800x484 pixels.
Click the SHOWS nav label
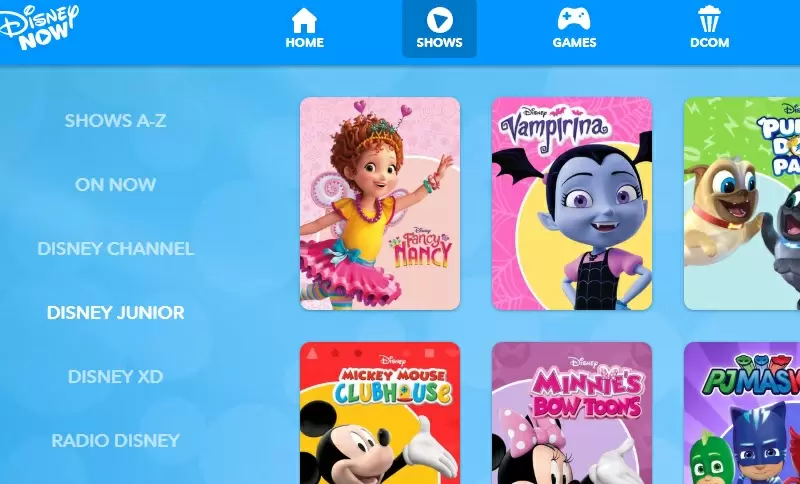click(439, 42)
